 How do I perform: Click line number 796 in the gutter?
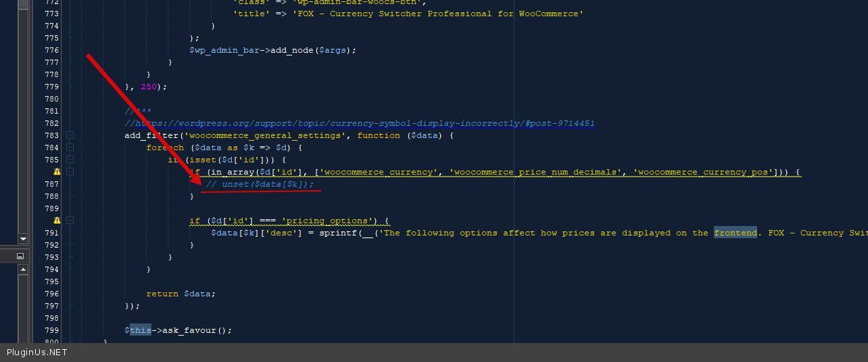[x=51, y=294]
